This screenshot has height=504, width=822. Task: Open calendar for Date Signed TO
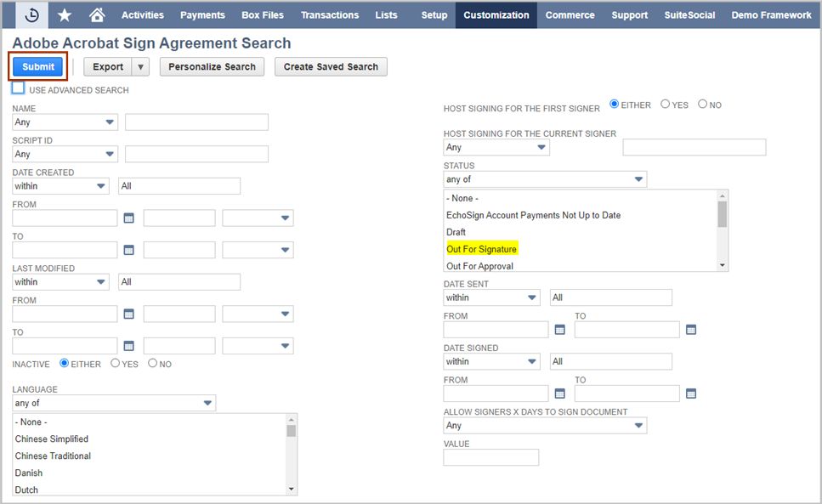point(691,394)
